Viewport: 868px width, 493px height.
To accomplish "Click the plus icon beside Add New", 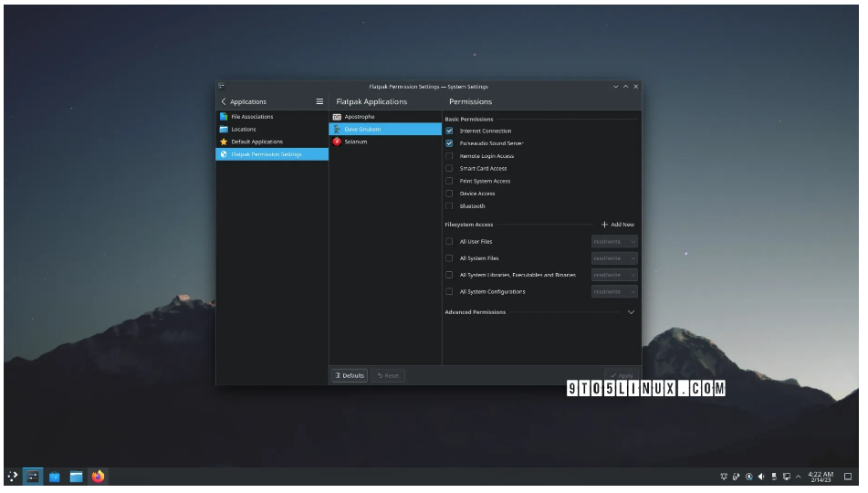I will coord(604,225).
